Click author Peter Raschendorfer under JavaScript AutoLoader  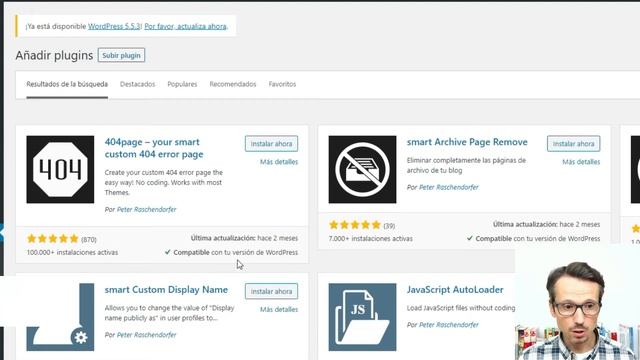pos(449,325)
